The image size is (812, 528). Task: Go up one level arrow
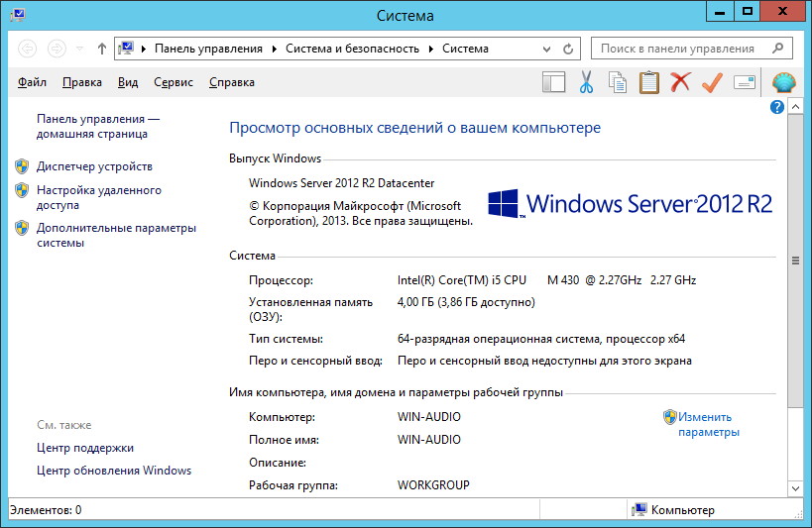(102, 49)
